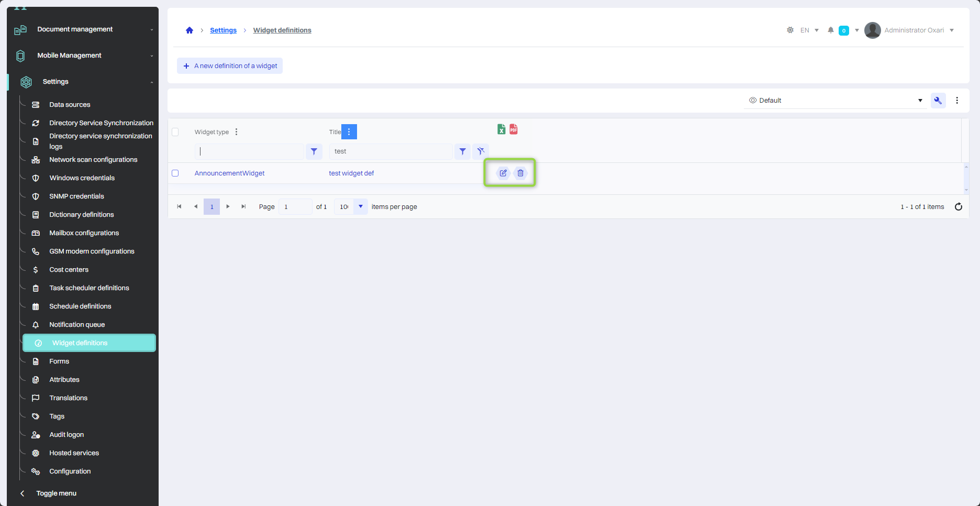Viewport: 980px width, 506px height.
Task: Tick the AnnouncementWidget row checkbox
Action: pos(175,173)
